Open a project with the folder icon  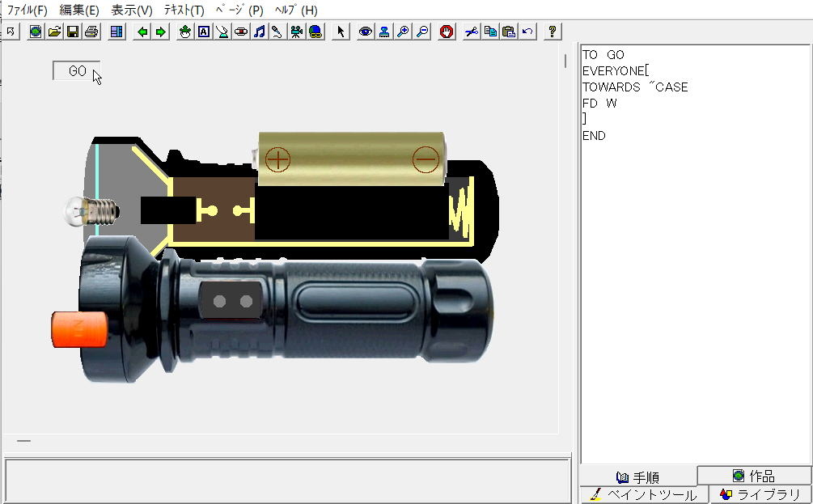[54, 32]
